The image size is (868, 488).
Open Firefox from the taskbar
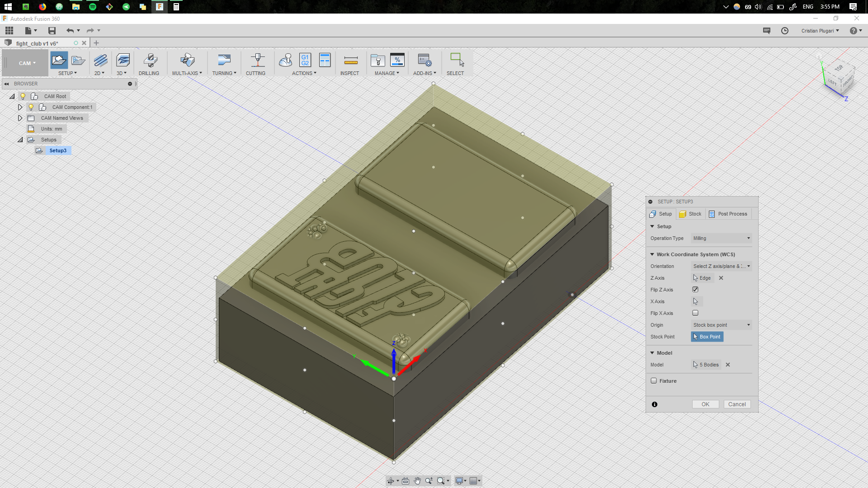click(42, 7)
